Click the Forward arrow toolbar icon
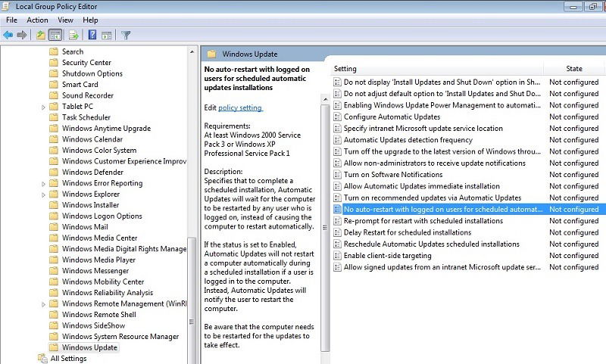The width and height of the screenshot is (606, 364). [x=22, y=35]
